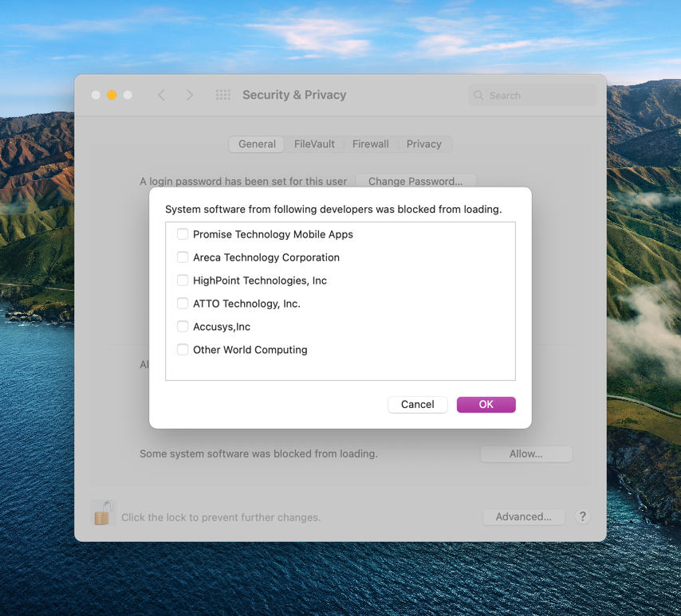Open the Firewall tab
The width and height of the screenshot is (681, 616).
point(371,144)
